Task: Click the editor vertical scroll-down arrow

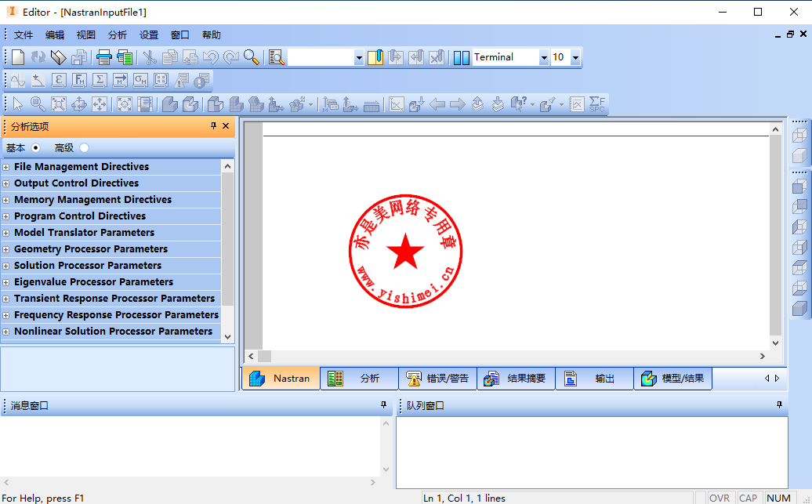Action: coord(775,343)
